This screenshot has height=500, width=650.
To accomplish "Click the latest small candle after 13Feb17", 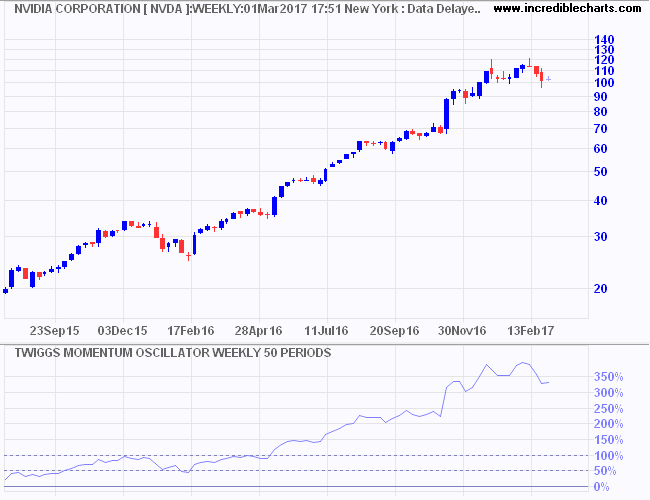I will pos(548,78).
